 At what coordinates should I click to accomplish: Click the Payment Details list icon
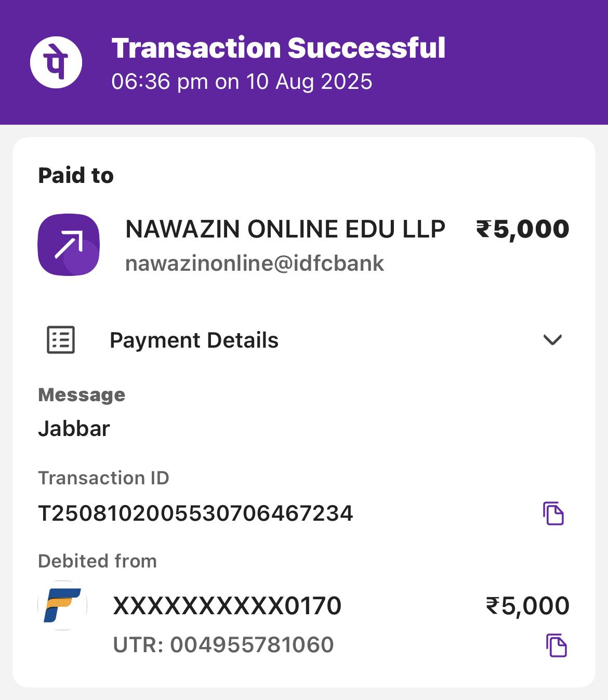tap(61, 340)
